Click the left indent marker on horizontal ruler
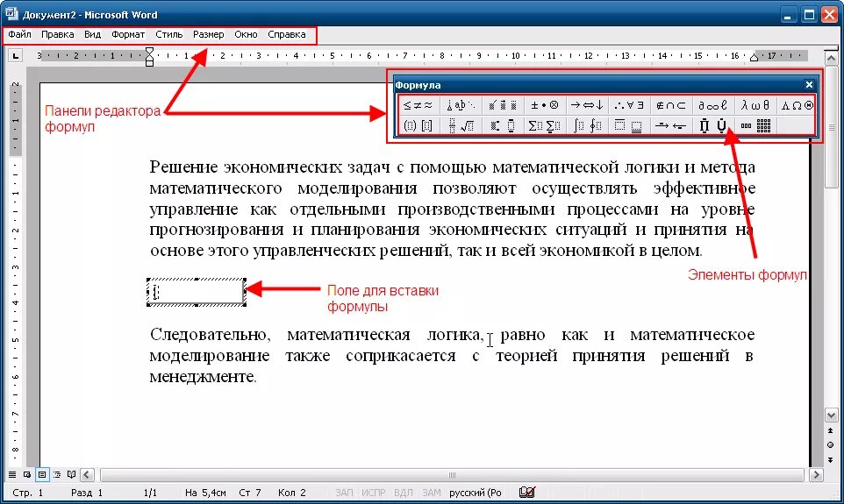Image resolution: width=844 pixels, height=504 pixels. point(150,62)
